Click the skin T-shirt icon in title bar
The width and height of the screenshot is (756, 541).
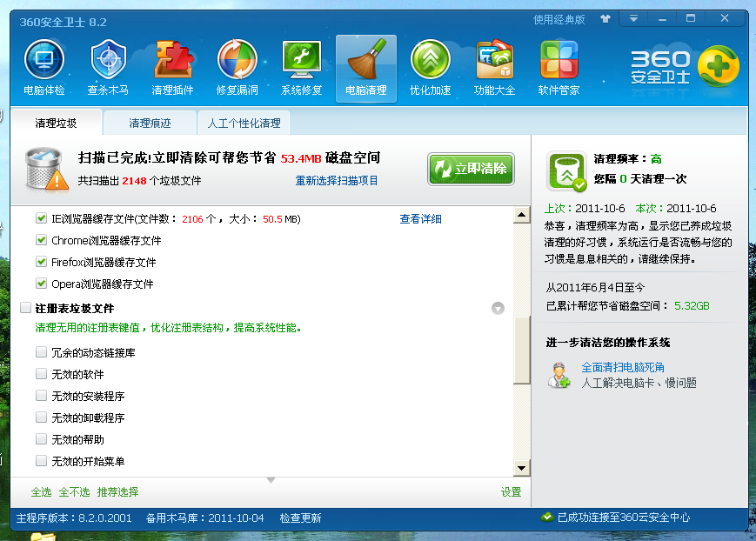pos(605,19)
